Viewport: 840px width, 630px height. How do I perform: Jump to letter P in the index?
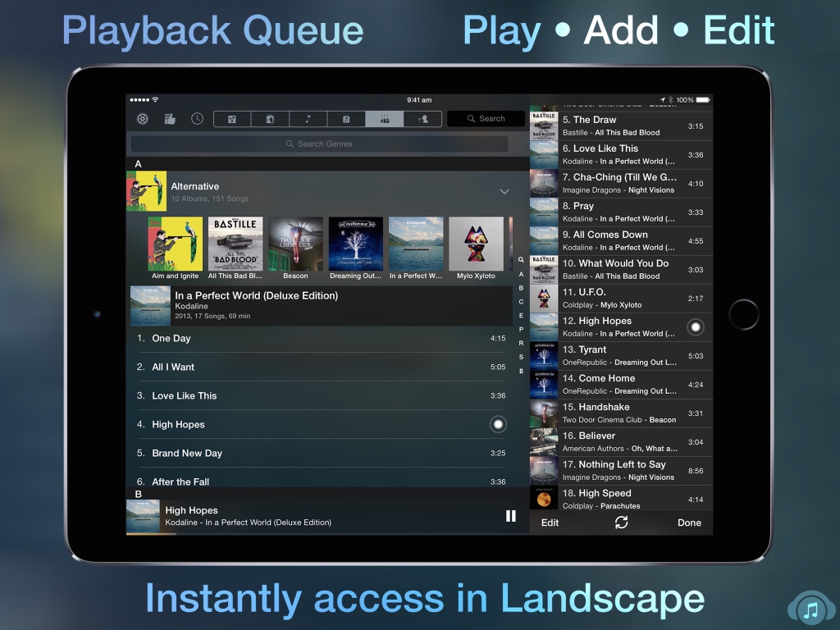(x=521, y=330)
